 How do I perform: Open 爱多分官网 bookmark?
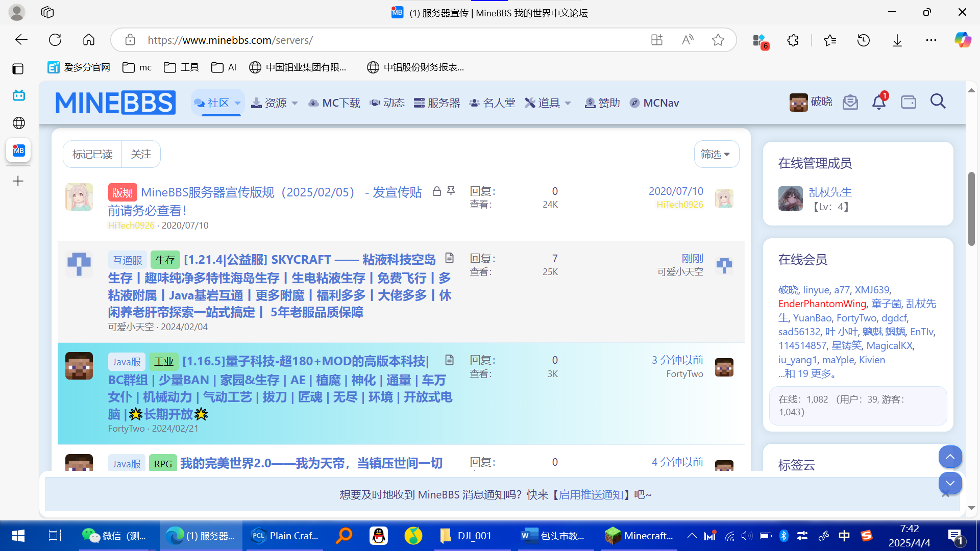pos(79,67)
